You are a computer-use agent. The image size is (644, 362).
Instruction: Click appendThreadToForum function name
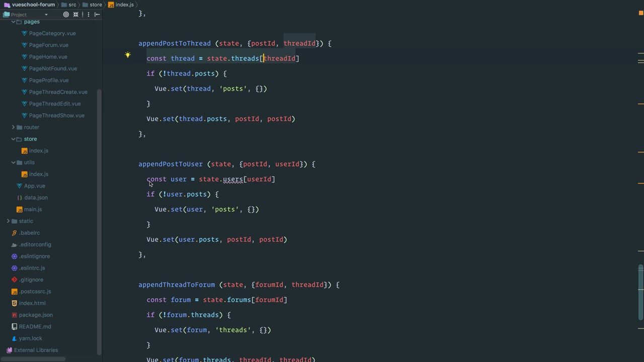tap(177, 285)
